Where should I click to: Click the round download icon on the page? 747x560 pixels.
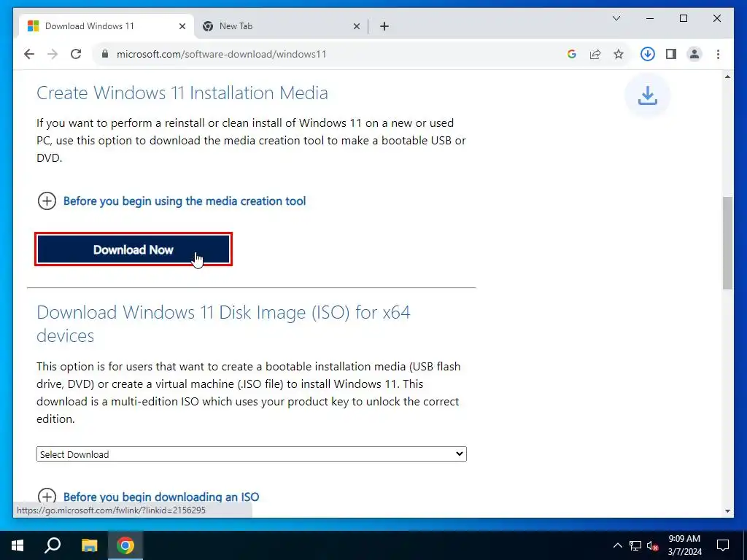point(648,96)
